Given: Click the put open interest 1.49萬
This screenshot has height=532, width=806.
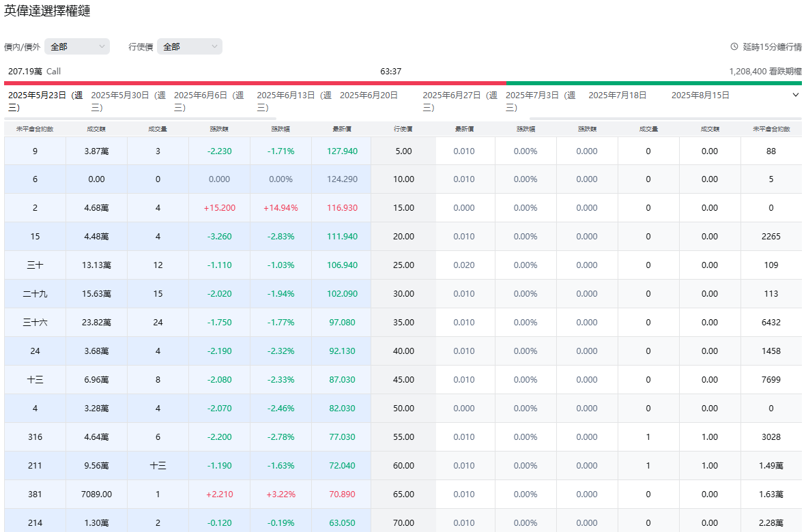Looking at the screenshot, I should pos(771,466).
